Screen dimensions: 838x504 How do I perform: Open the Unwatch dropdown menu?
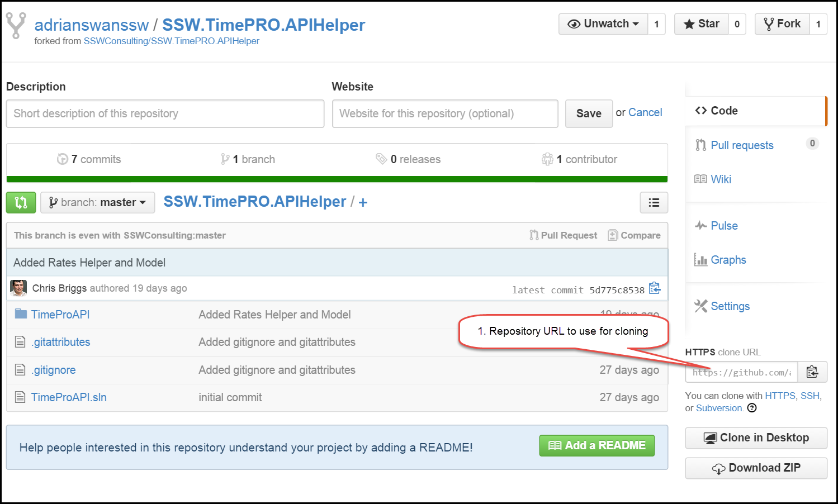pos(603,24)
